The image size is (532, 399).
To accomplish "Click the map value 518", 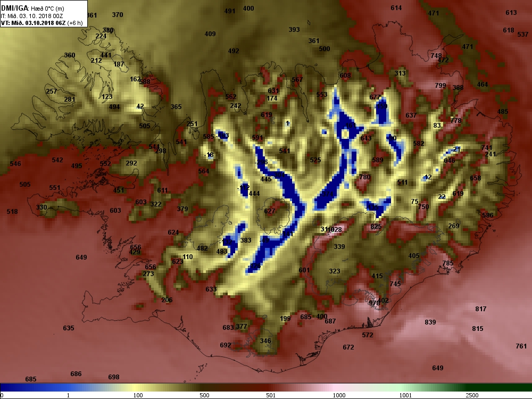I will tap(12, 211).
